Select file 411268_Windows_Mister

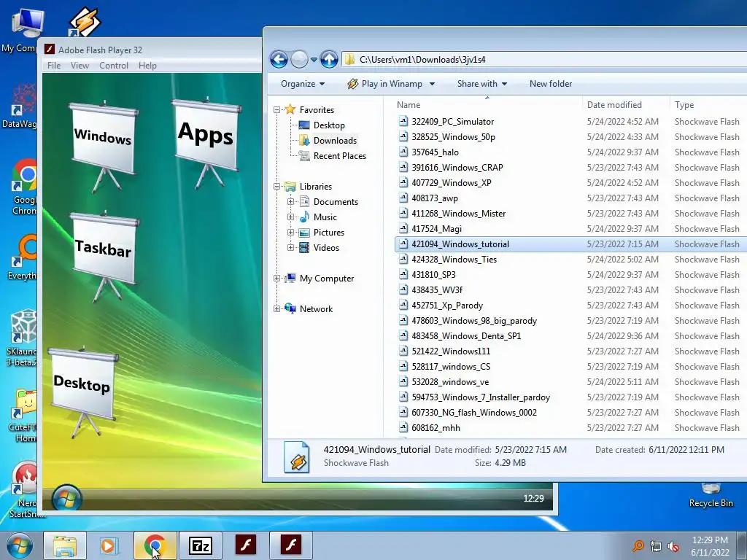point(459,214)
